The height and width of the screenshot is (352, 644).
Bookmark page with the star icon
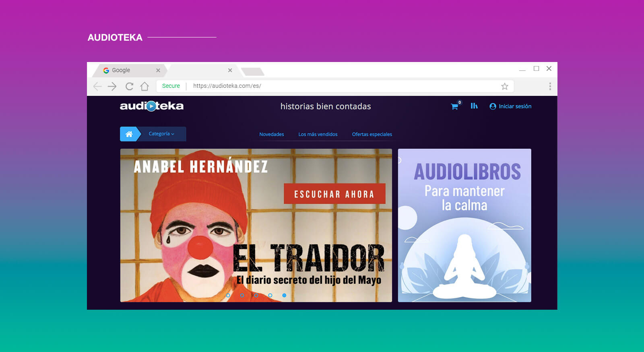(x=504, y=86)
